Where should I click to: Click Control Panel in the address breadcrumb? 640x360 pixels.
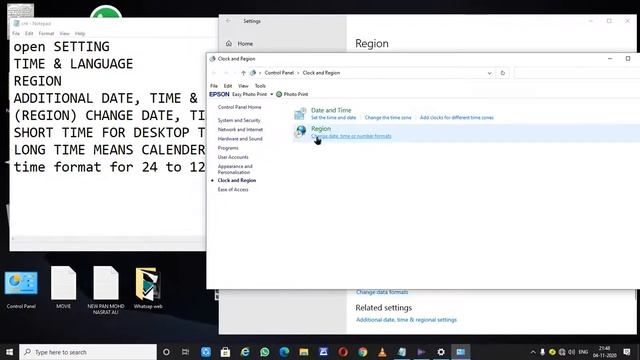tap(279, 73)
